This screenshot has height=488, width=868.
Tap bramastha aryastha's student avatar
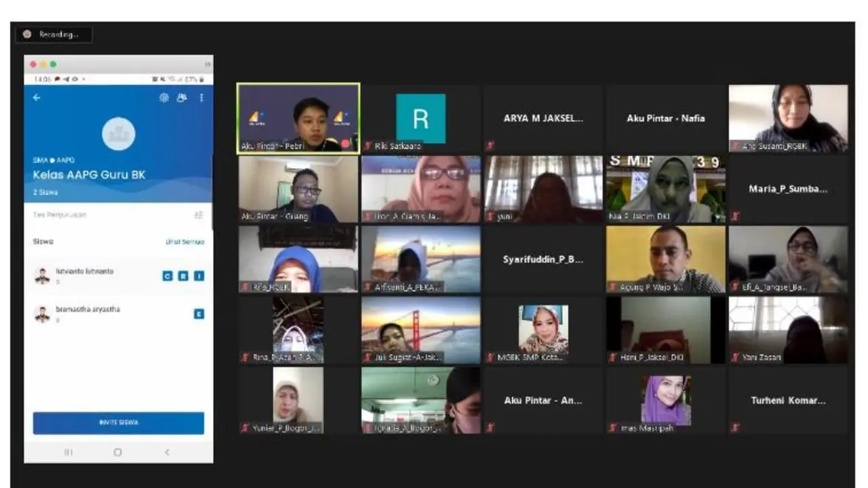pyautogui.click(x=42, y=314)
